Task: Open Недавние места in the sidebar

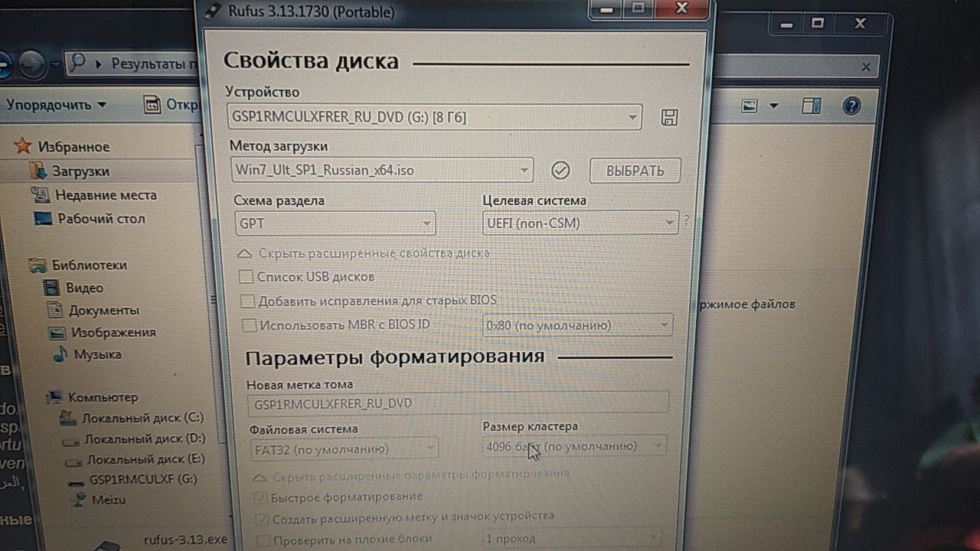Action: (x=93, y=195)
